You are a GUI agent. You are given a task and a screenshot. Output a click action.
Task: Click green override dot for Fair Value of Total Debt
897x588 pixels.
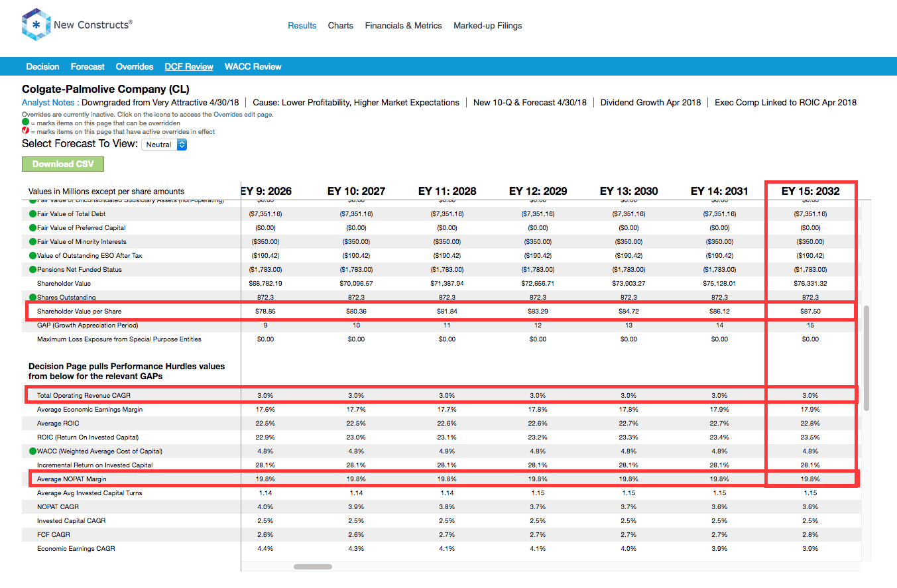coord(32,214)
